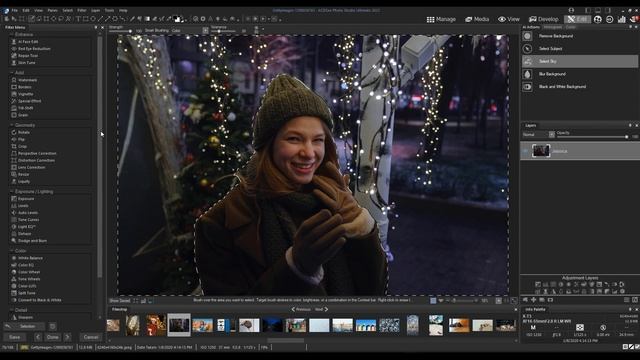
Task: Collapse the Geometry filter group
Action: pos(11,125)
